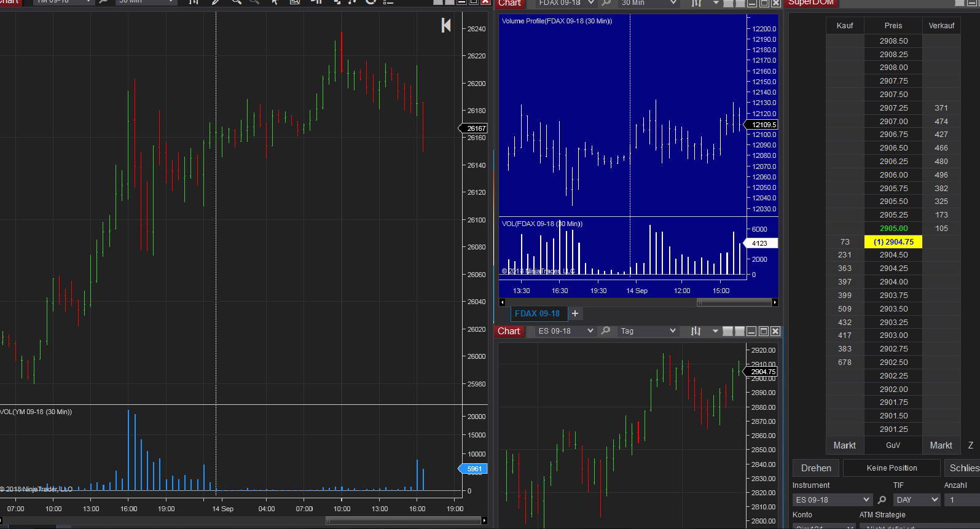Click the 4123 volume marker on FDAX chart

[x=762, y=243]
